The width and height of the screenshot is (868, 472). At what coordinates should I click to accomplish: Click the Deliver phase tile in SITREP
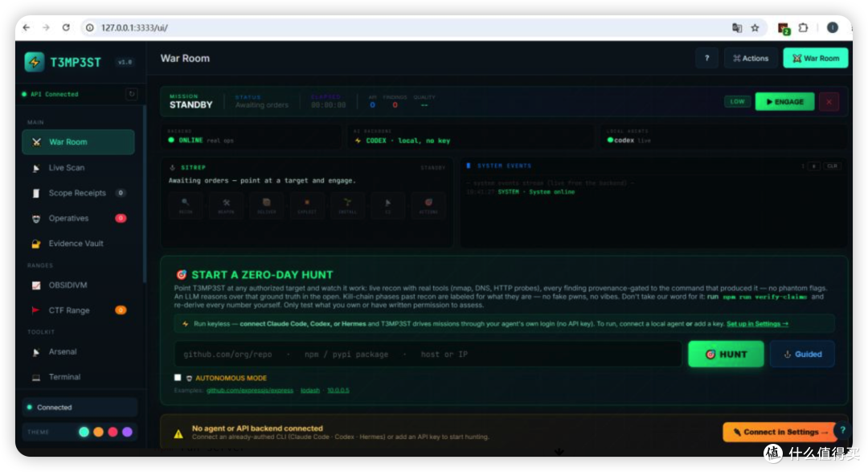pyautogui.click(x=266, y=206)
